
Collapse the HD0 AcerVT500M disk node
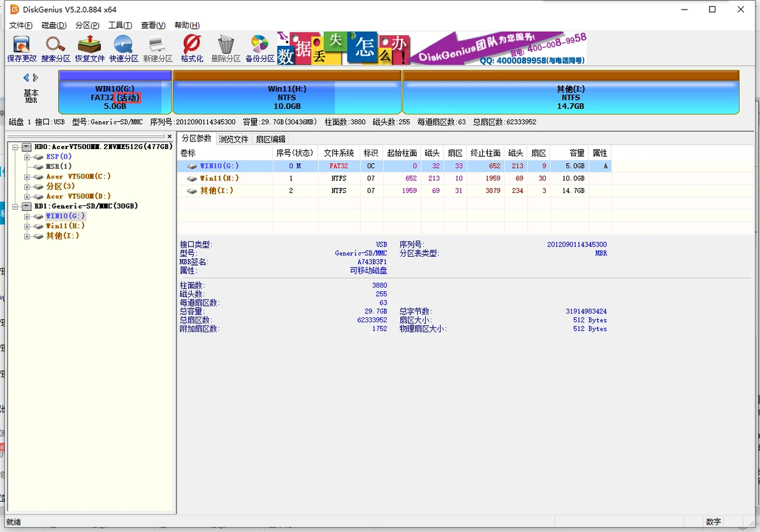click(15, 147)
